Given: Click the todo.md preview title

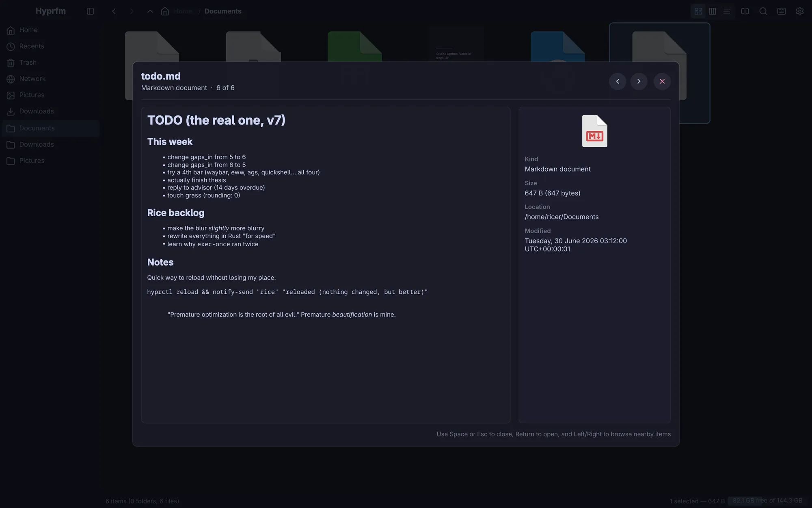Looking at the screenshot, I should tap(161, 76).
